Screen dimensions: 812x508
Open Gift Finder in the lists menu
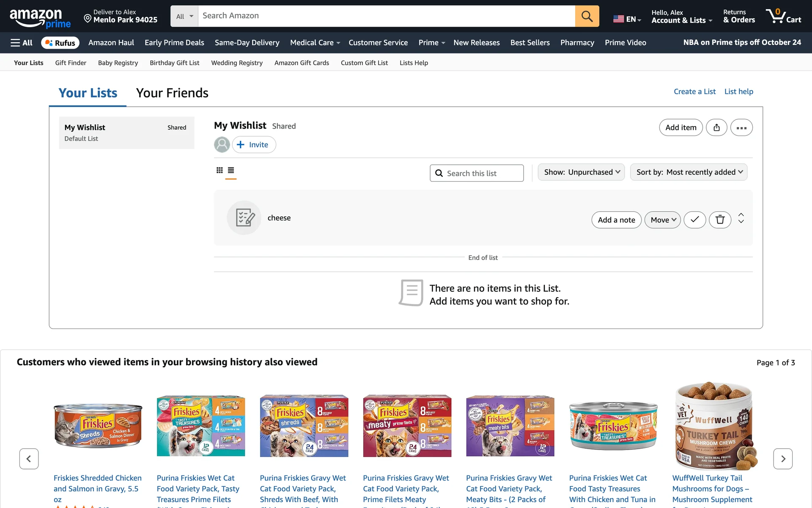[x=71, y=63]
